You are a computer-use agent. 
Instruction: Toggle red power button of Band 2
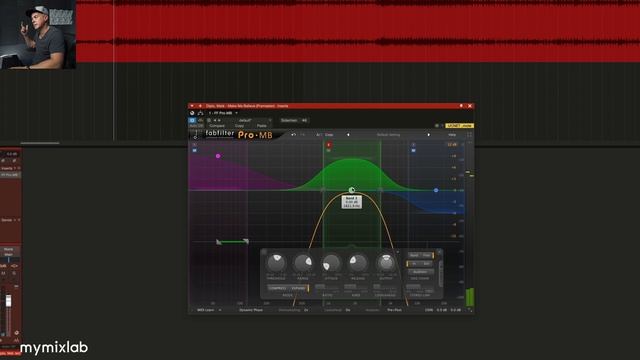pyautogui.click(x=329, y=145)
